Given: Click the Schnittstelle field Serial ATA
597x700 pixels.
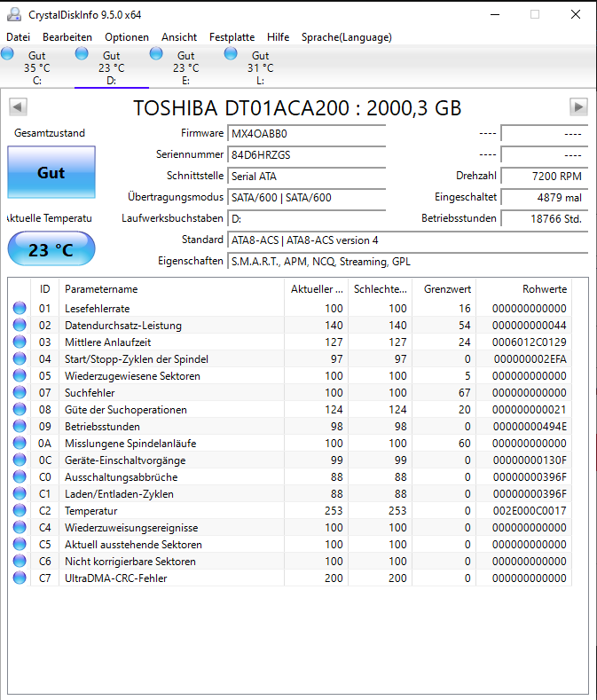Looking at the screenshot, I should pyautogui.click(x=307, y=177).
